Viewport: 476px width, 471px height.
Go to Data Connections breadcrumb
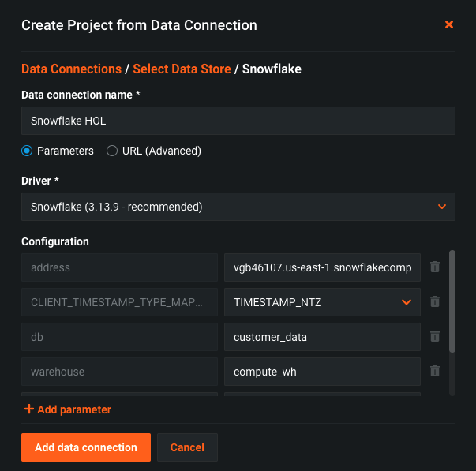[71, 69]
